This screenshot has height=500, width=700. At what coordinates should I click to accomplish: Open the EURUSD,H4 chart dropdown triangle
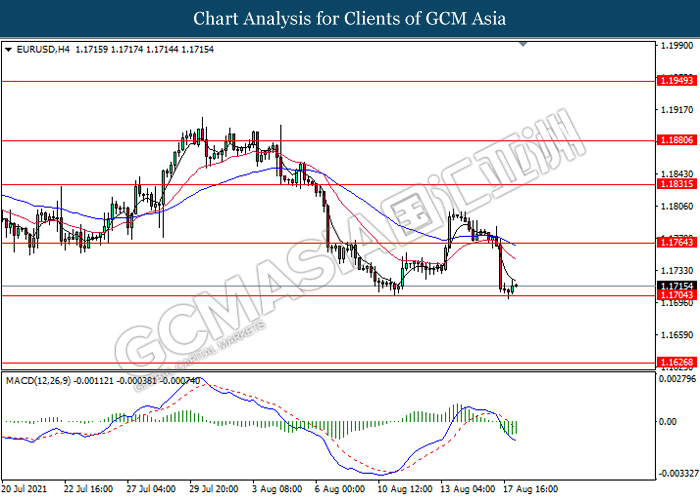8,50
